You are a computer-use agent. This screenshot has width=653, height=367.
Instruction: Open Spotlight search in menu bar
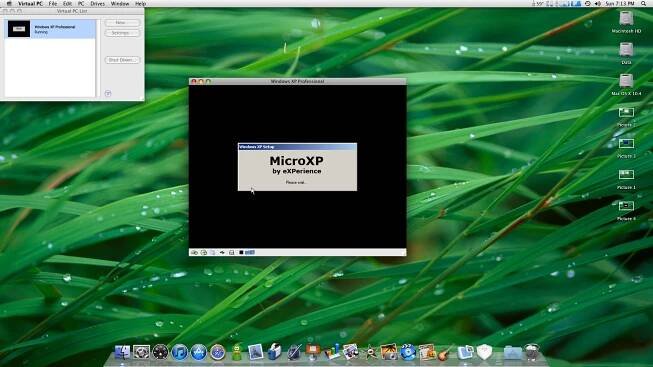(x=644, y=3)
